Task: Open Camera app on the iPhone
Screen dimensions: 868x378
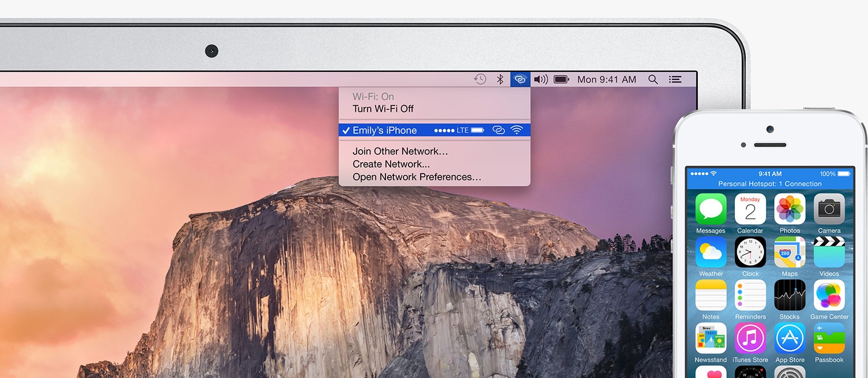Action: 829,209
